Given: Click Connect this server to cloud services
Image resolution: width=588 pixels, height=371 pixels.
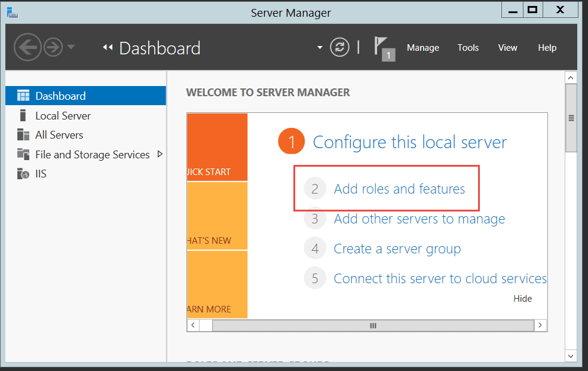Looking at the screenshot, I should [440, 278].
